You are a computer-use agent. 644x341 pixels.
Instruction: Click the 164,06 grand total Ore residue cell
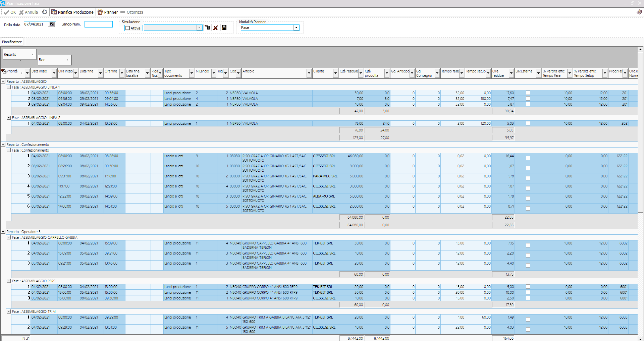[503, 338]
